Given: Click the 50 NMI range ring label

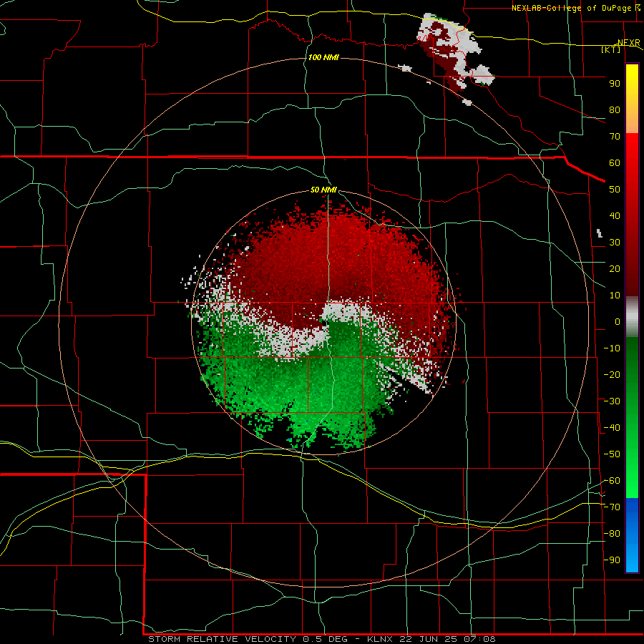Looking at the screenshot, I should pyautogui.click(x=323, y=190).
